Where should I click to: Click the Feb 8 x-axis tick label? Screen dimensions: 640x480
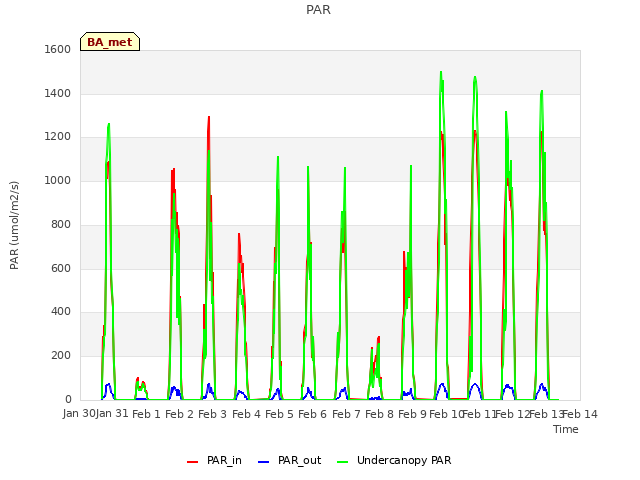[x=379, y=414]
